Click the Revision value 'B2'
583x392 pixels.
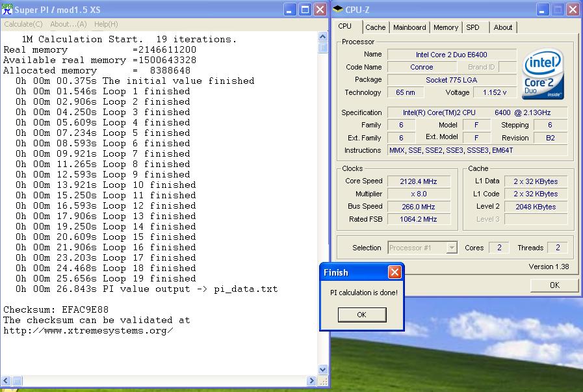click(551, 138)
